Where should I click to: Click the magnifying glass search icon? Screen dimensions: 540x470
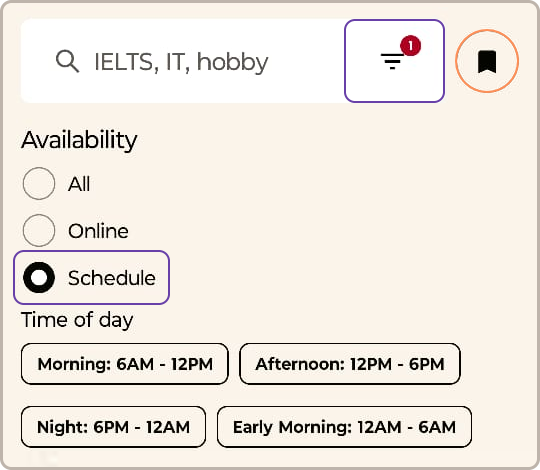tap(68, 61)
